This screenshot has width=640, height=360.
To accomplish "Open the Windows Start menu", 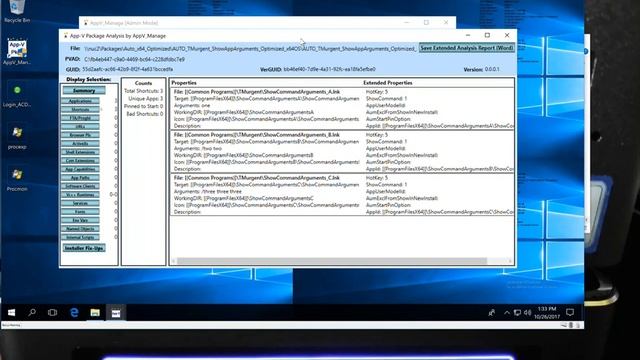I will [x=11, y=313].
